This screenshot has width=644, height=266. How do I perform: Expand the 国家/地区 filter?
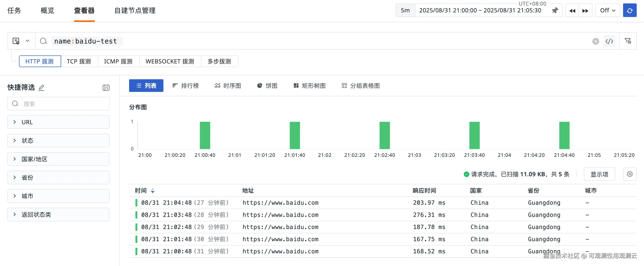pos(58,159)
